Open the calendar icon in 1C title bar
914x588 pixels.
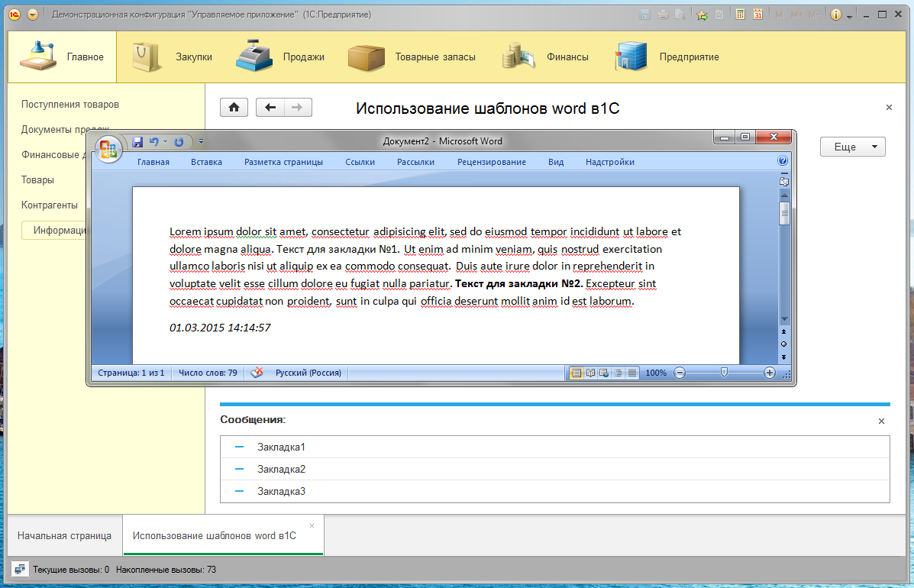tap(757, 15)
